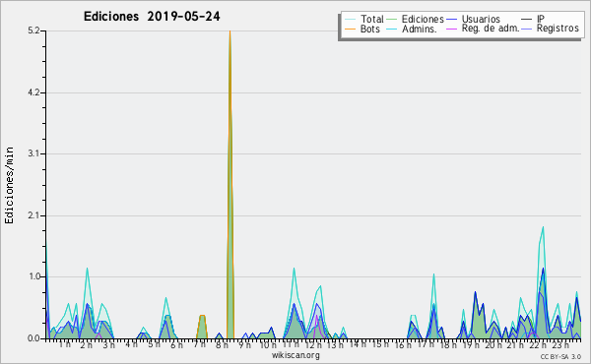Image resolution: width=591 pixels, height=364 pixels.
Task: Click the Reg. de adm. magenta legend line
Action: (451, 29)
